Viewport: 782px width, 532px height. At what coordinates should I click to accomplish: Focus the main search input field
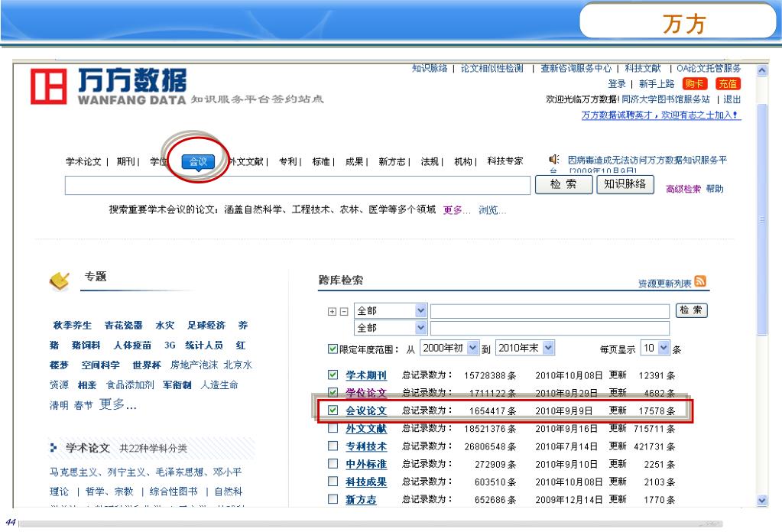coord(297,186)
